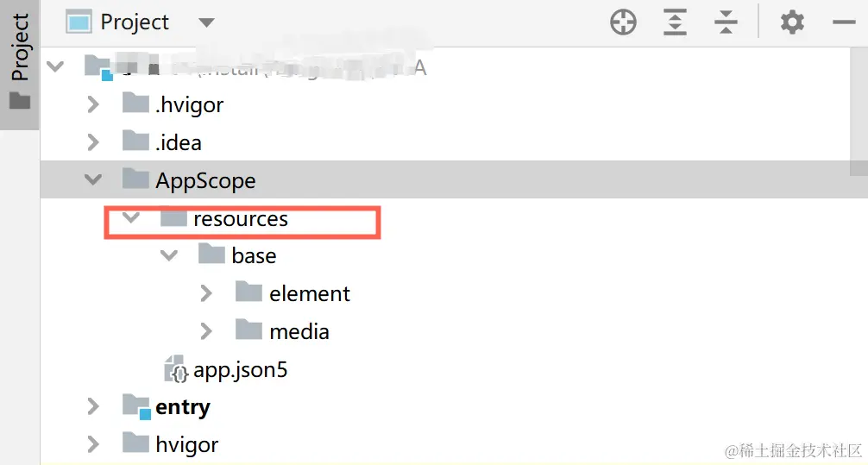Click the Select Opened File target icon
868x465 pixels.
pos(623,22)
